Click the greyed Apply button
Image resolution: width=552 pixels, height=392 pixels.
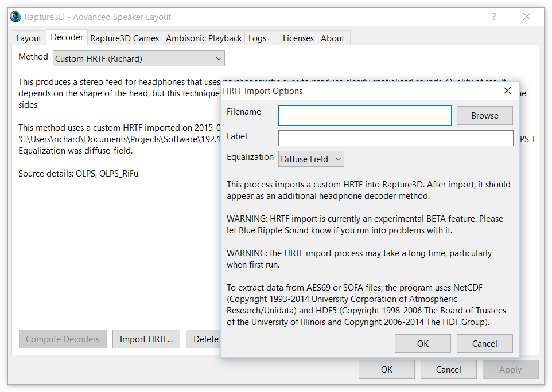pyautogui.click(x=511, y=370)
